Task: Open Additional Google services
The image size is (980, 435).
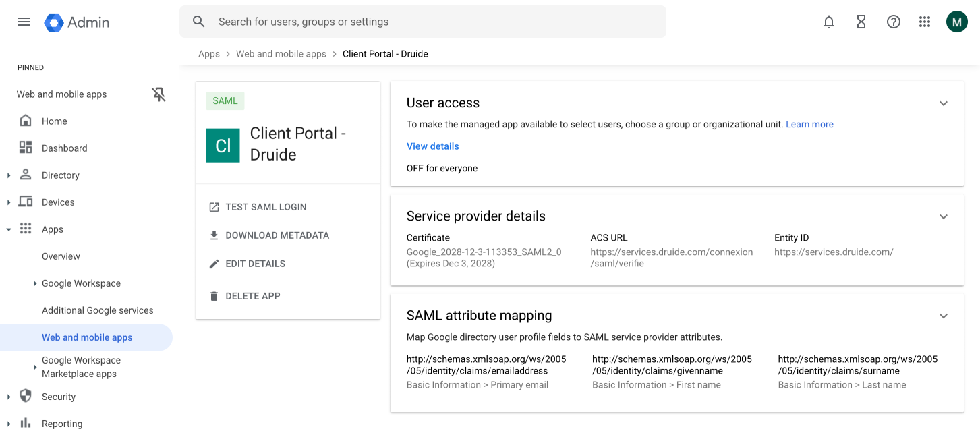Action: [97, 310]
